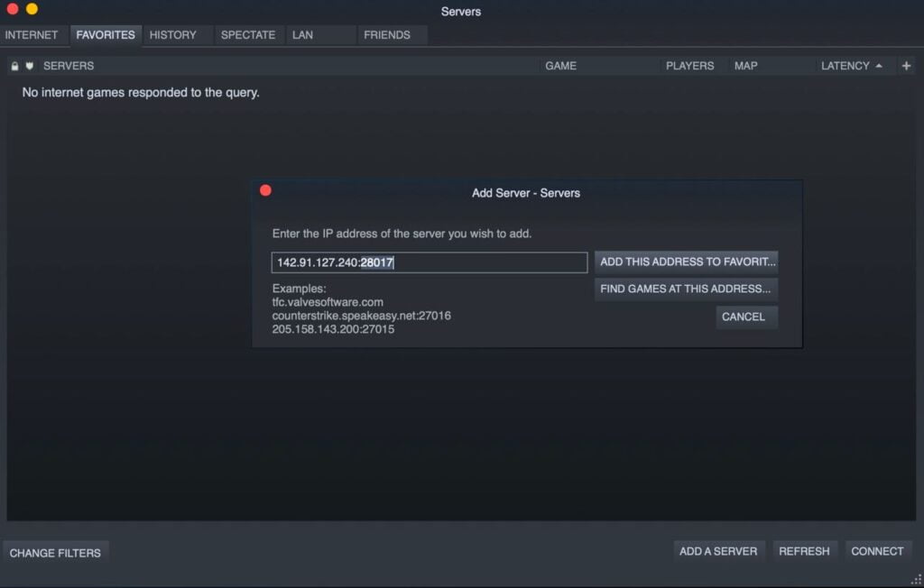Switch to the LAN tab
924x588 pixels.
(301, 34)
